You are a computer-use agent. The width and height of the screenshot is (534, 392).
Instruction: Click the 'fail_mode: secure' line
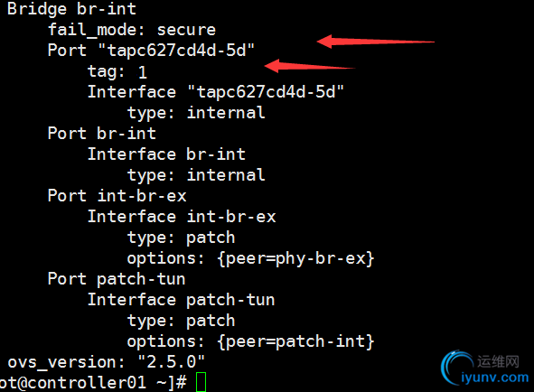tap(132, 30)
